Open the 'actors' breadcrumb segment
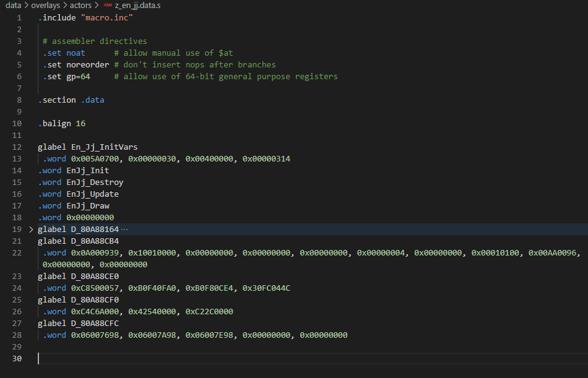Screen dimensions: 588x378 pyautogui.click(x=80, y=6)
